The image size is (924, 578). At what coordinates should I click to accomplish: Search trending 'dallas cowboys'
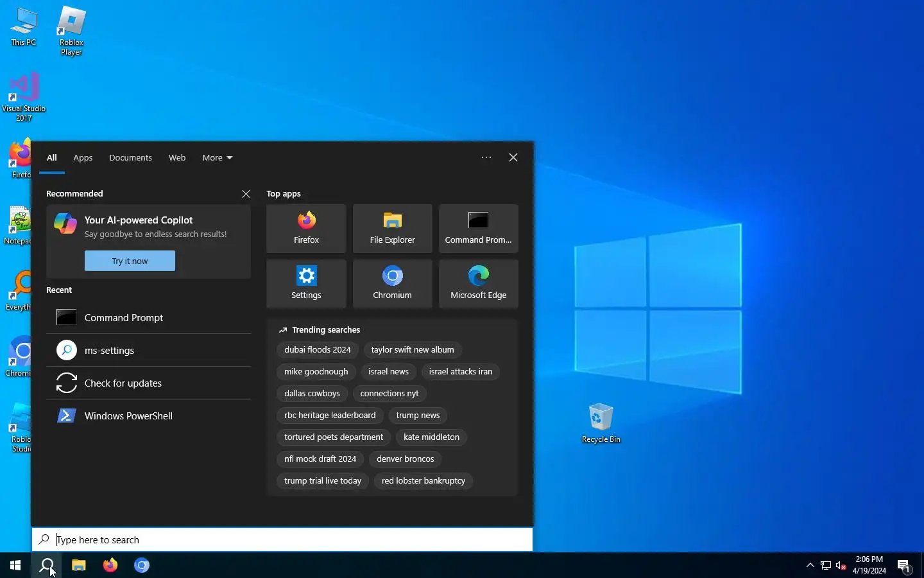coord(312,394)
